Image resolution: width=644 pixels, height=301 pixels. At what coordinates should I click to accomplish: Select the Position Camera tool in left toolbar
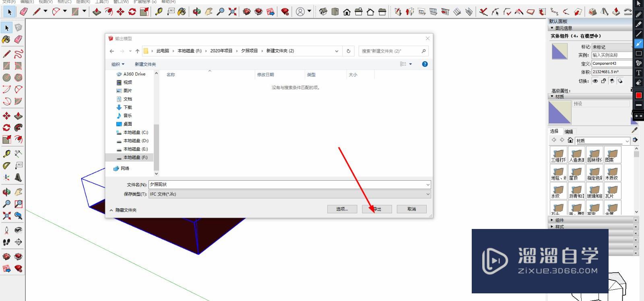coord(7,230)
